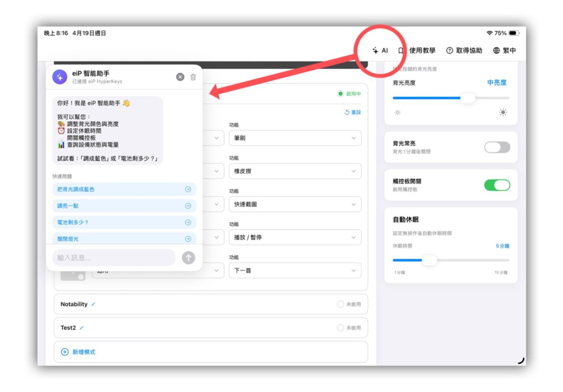Click the 5分鐘 sleep time value
The height and width of the screenshot is (392, 563).
(502, 246)
